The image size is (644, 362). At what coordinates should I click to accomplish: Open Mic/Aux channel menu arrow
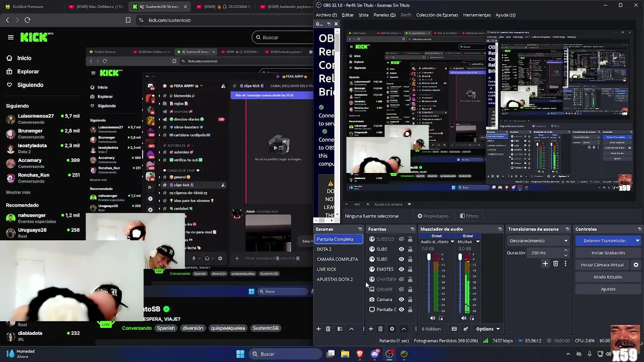(477, 242)
